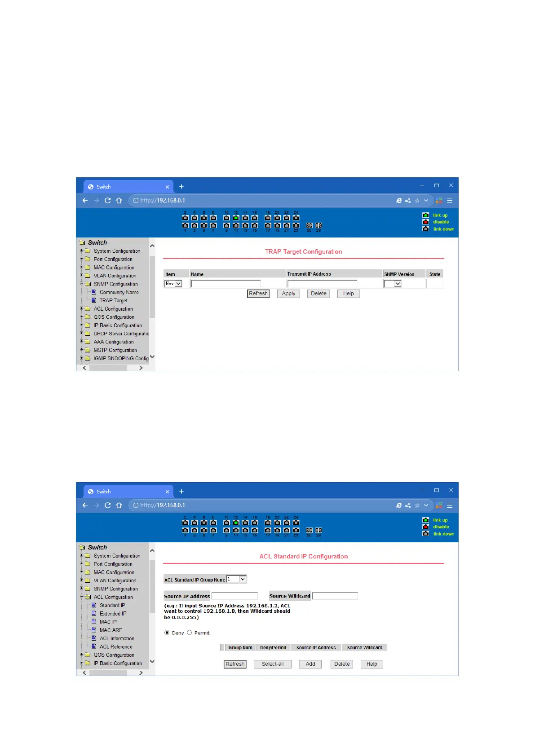Click the green port 12 icon in the lower window
Image resolution: width=535 pixels, height=756 pixels.
tap(236, 523)
